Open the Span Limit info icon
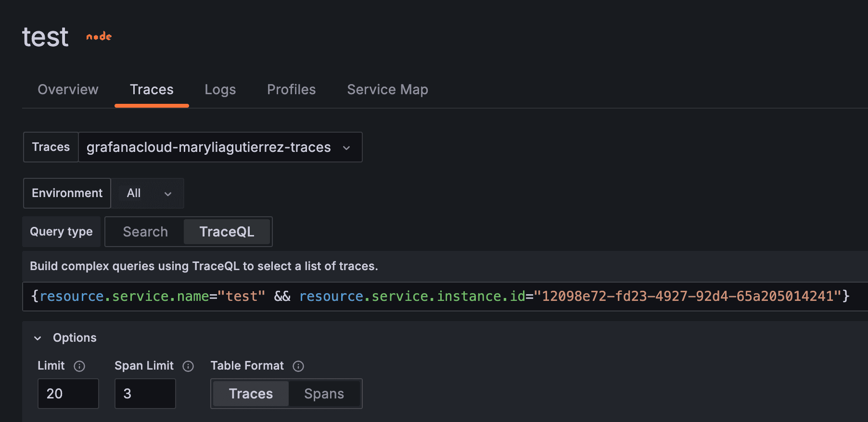The height and width of the screenshot is (422, 868). pos(188,366)
